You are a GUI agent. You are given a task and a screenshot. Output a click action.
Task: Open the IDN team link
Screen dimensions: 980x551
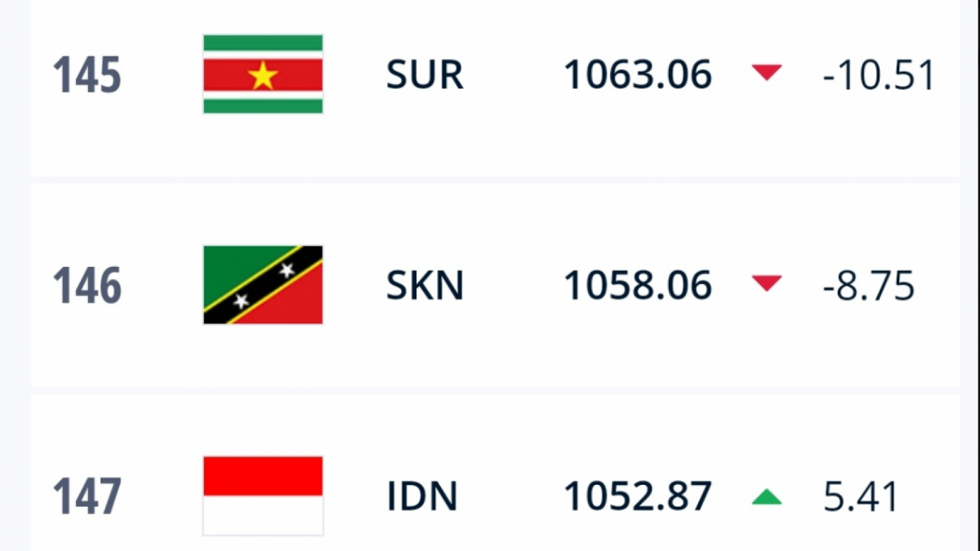(x=422, y=496)
